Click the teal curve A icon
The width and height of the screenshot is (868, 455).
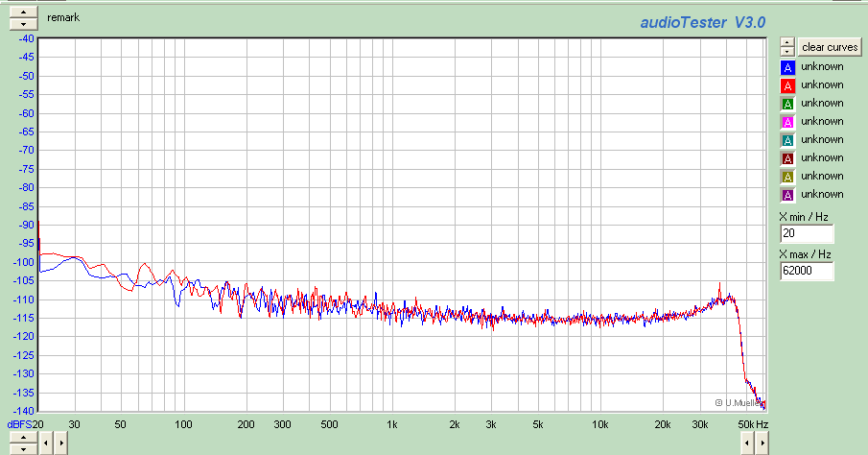(787, 141)
